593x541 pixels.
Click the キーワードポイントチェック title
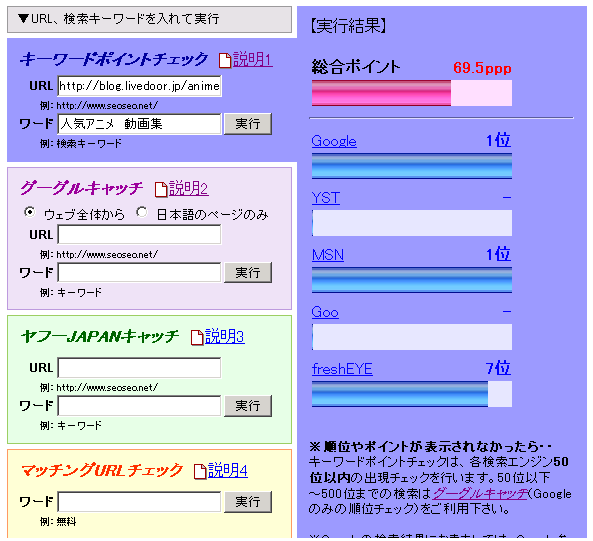click(113, 59)
